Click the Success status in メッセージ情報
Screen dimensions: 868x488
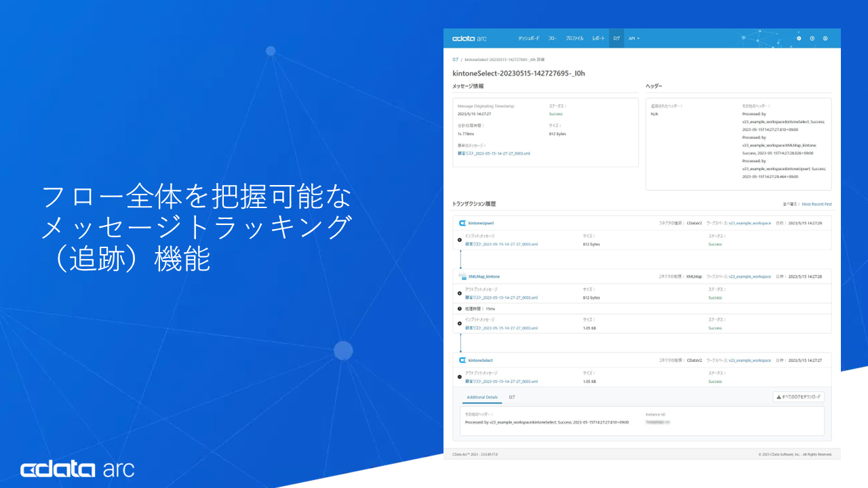click(x=555, y=114)
